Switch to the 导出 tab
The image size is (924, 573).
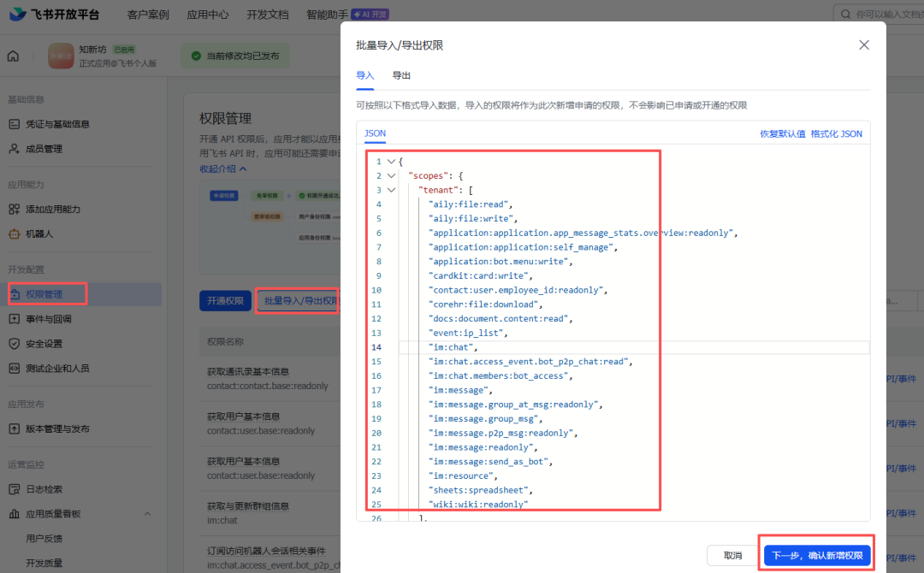pos(401,75)
